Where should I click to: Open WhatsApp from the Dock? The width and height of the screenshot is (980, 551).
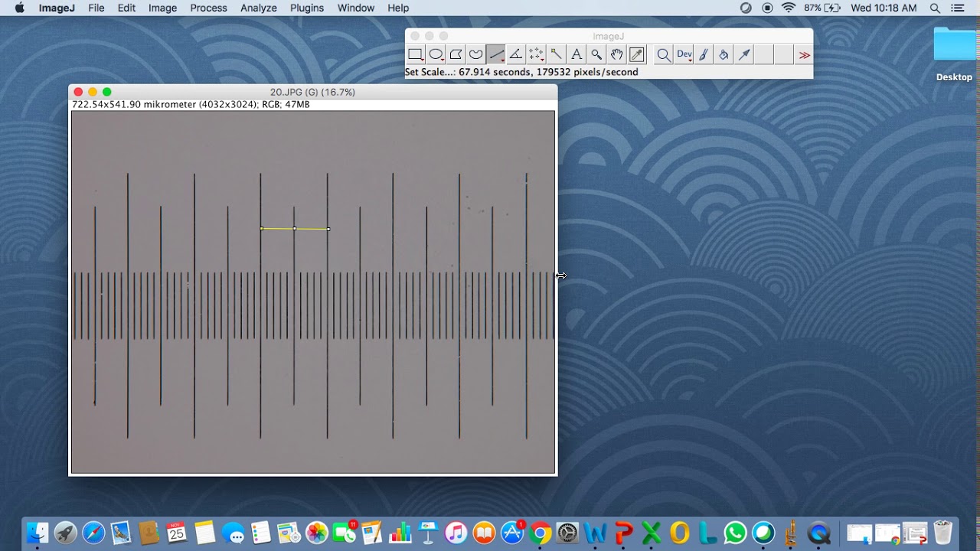(735, 532)
